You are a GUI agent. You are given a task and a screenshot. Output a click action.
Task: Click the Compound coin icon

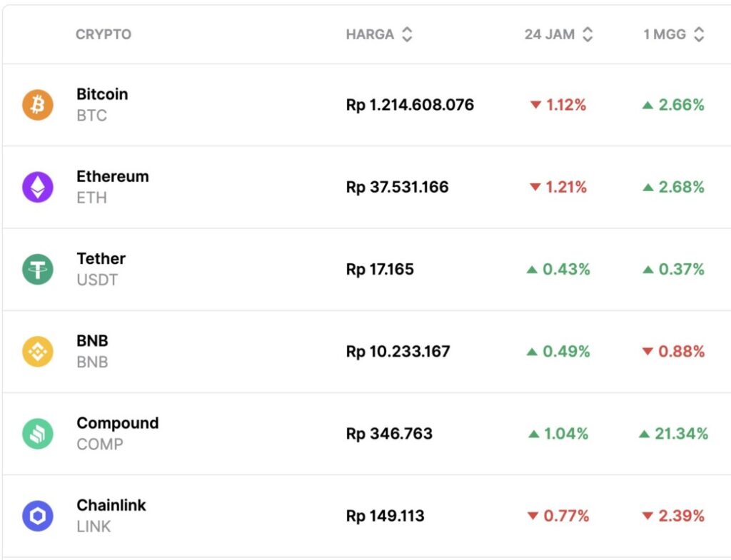pyautogui.click(x=38, y=434)
